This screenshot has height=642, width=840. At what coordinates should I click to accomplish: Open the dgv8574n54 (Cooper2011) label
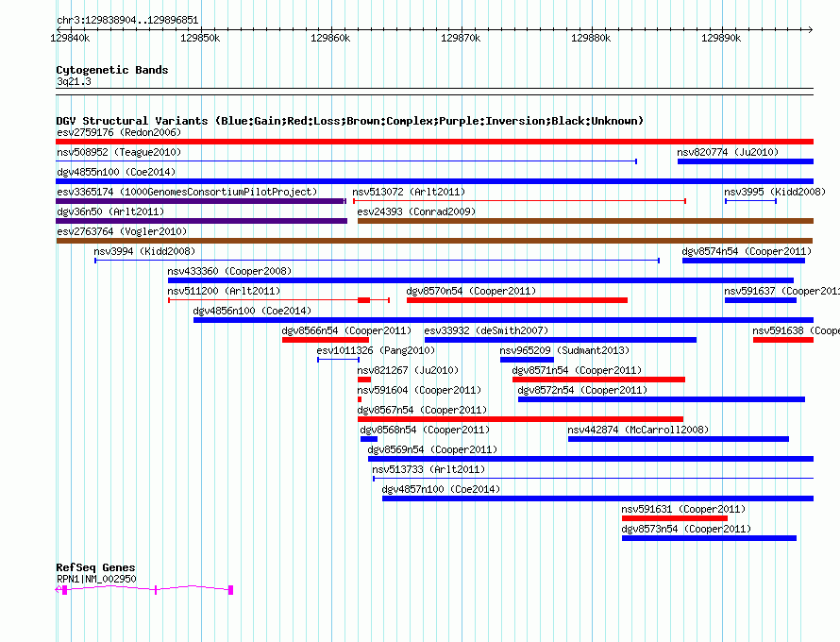(x=747, y=251)
